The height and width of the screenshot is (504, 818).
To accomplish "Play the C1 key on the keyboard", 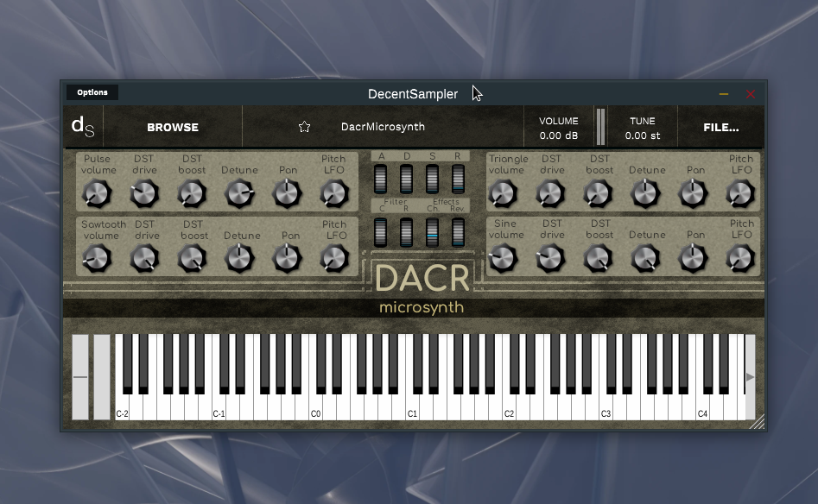I will (x=412, y=407).
